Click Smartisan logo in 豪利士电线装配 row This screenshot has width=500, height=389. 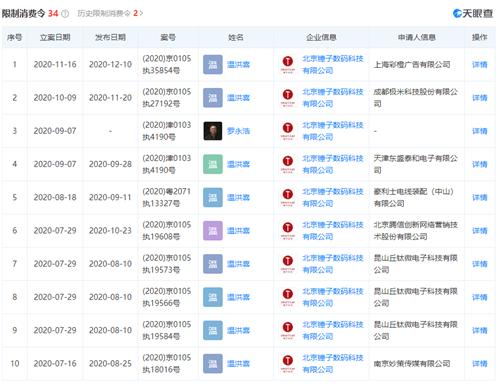coord(288,197)
